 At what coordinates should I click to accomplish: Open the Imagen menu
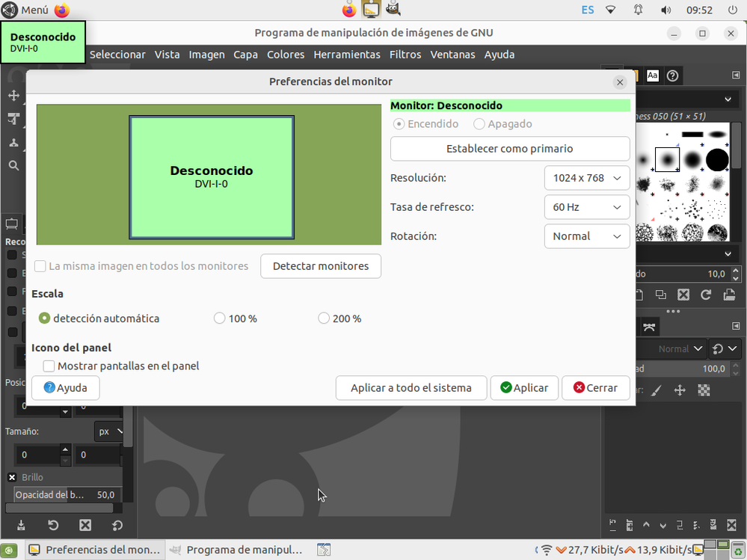coord(207,55)
